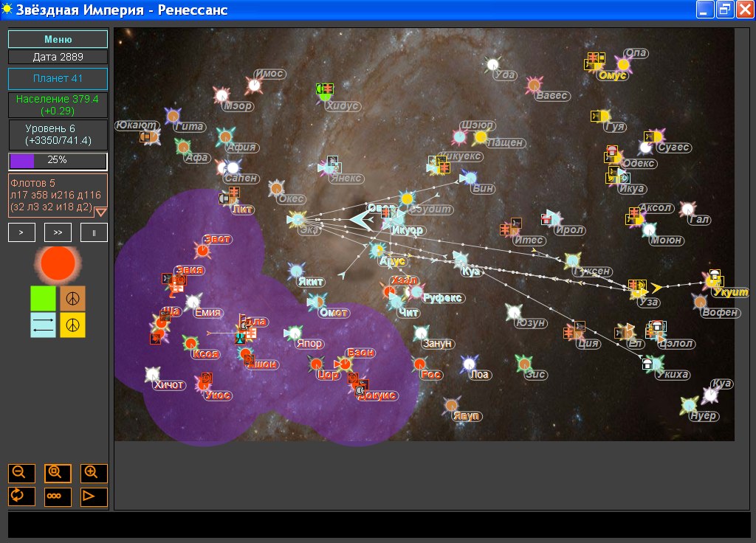The image size is (756, 543).
Task: Open the Население 379.4 panel
Action: (58, 105)
